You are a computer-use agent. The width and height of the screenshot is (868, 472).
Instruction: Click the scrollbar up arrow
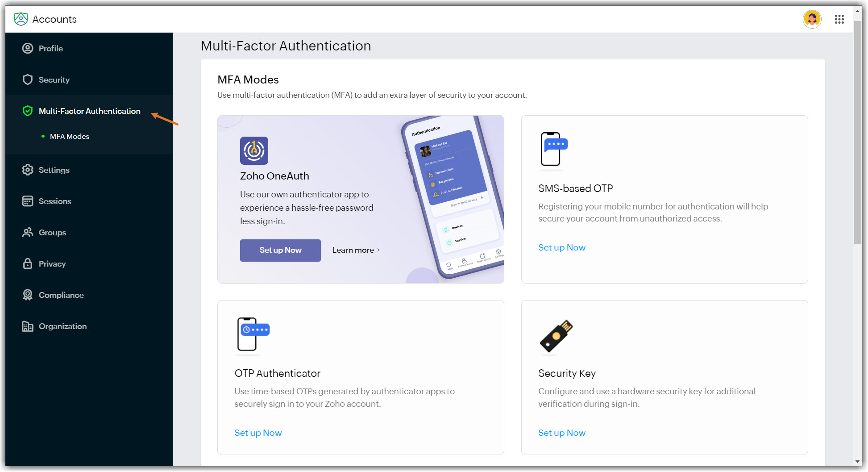point(857,11)
